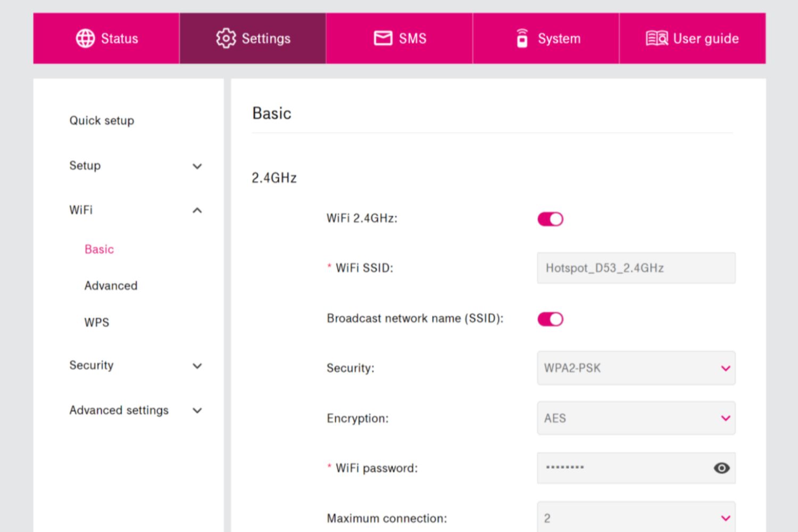Open the User guide tab
This screenshot has height=532, width=798.
[x=692, y=38]
